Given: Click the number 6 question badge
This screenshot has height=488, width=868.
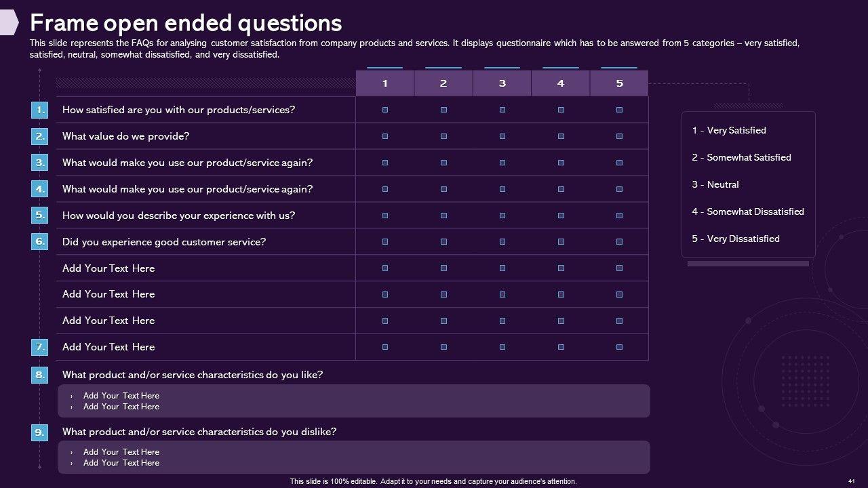Looking at the screenshot, I should 40,241.
